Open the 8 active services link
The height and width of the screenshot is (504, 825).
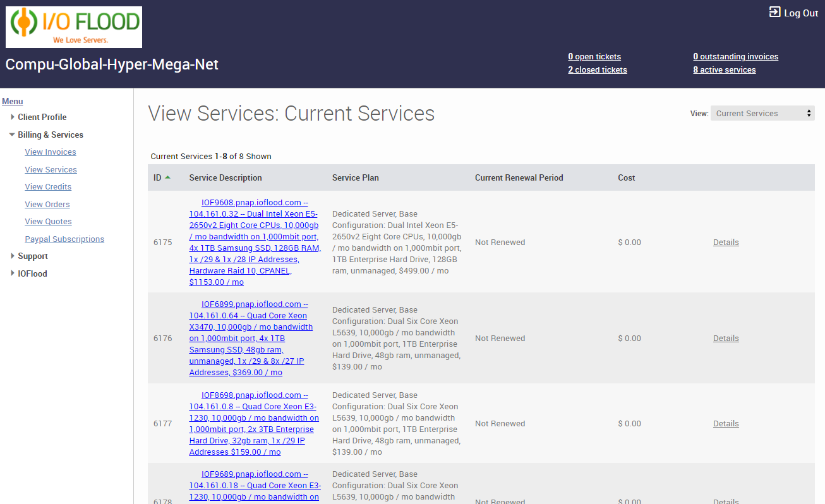pos(724,69)
